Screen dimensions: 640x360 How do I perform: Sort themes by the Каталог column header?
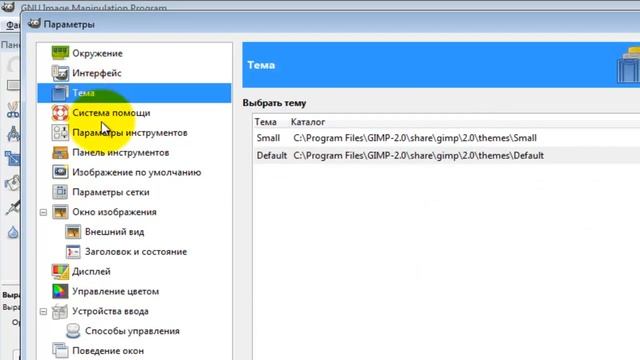coord(308,122)
